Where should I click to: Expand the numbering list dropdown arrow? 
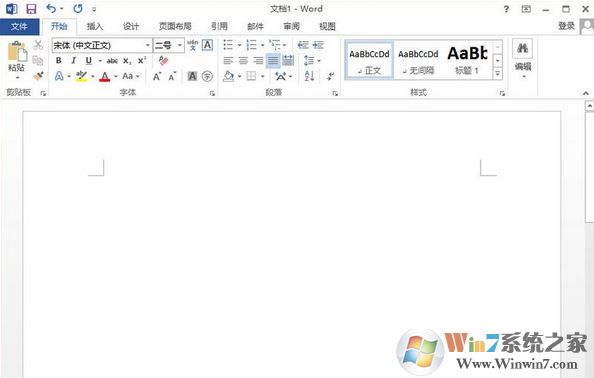click(x=263, y=45)
